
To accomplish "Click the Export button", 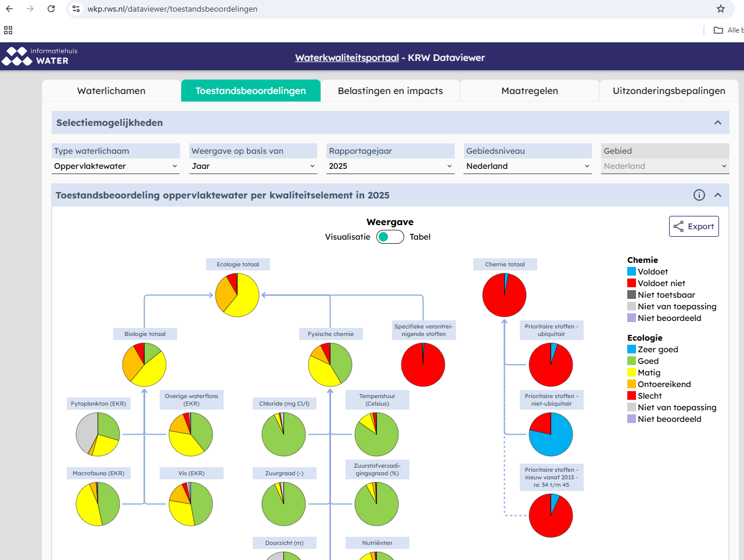I will tap(693, 226).
